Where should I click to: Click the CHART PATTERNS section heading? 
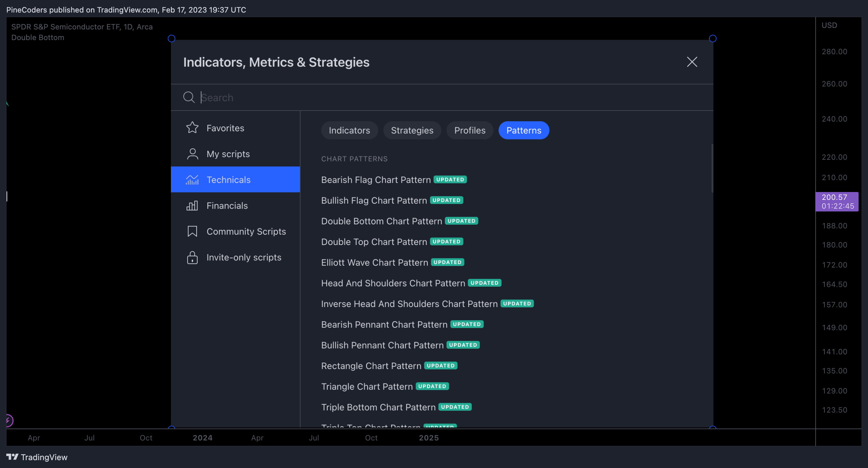point(354,159)
